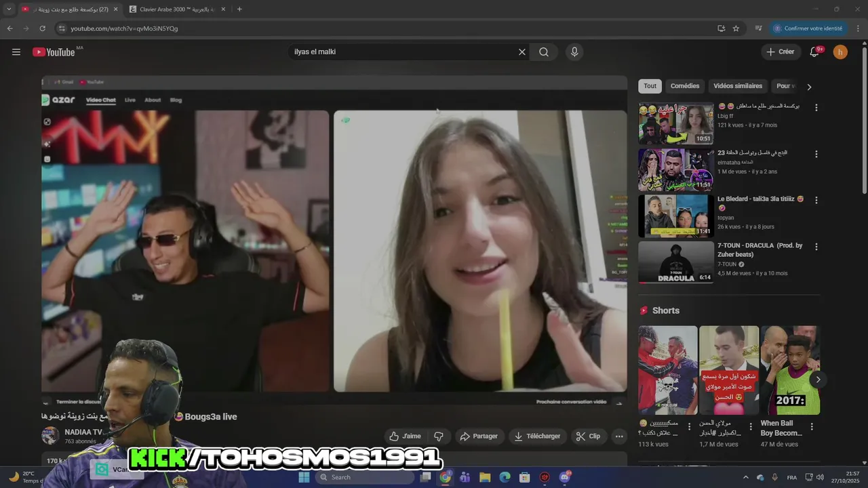The width and height of the screenshot is (868, 488).
Task: Open the media controls icon in Chrome toolbar
Action: [758, 28]
